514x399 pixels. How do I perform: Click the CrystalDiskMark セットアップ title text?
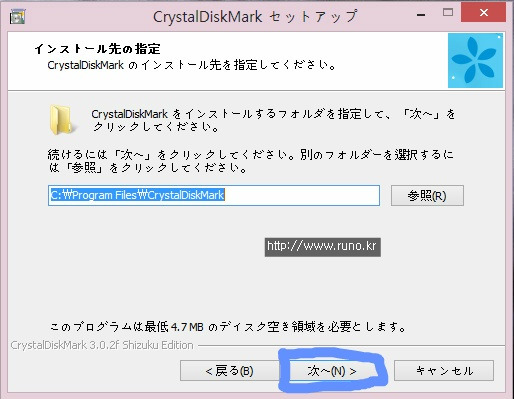coord(255,17)
